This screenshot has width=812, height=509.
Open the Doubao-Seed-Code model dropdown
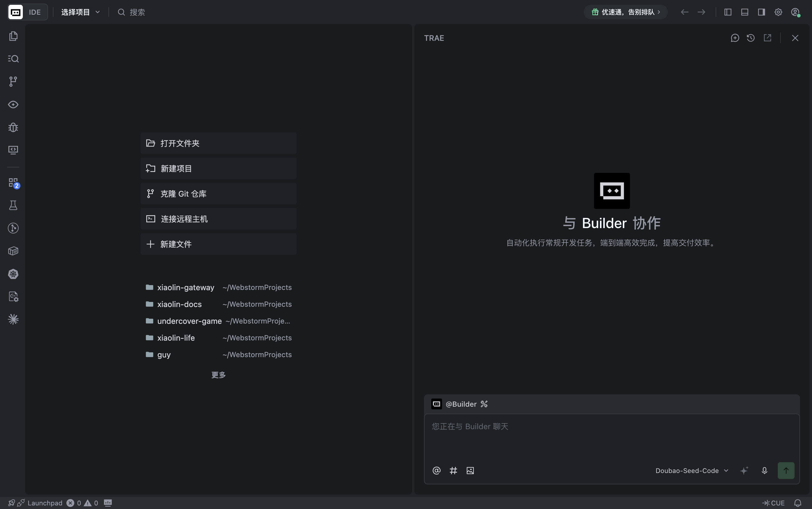tap(692, 471)
